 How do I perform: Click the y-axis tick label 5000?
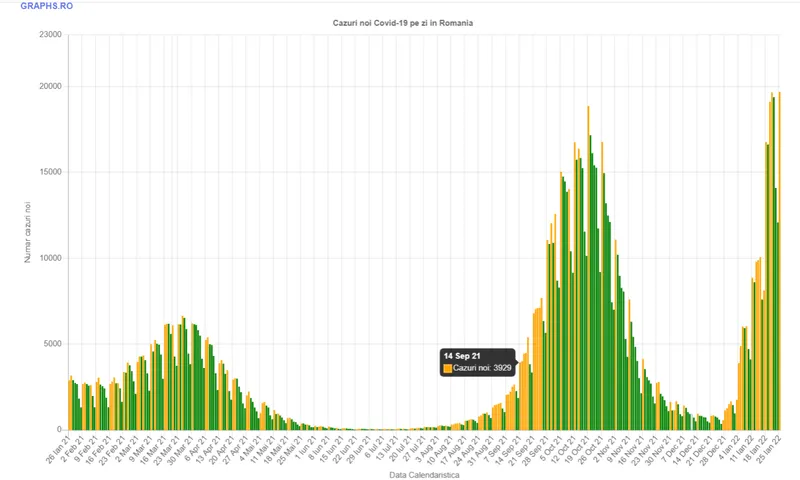(x=52, y=344)
